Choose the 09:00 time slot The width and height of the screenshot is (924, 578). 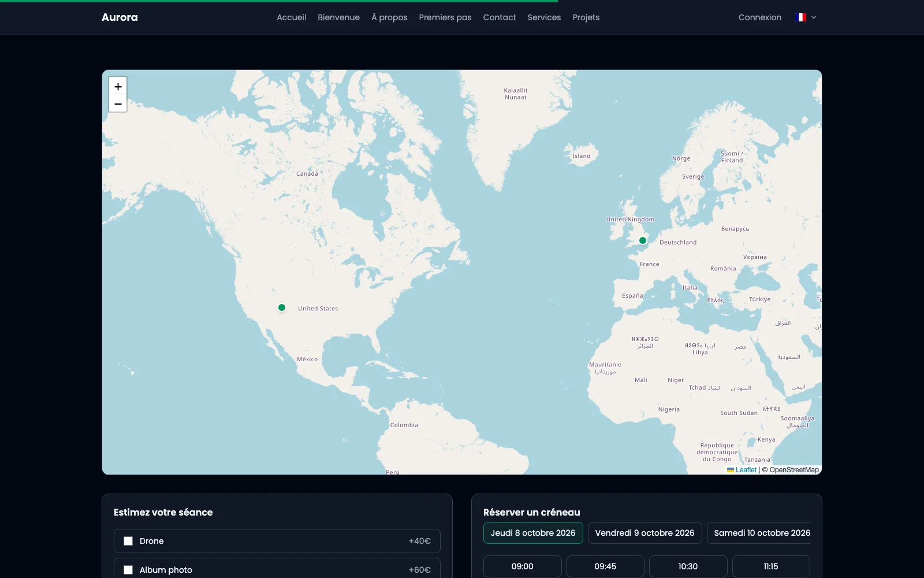(x=522, y=566)
